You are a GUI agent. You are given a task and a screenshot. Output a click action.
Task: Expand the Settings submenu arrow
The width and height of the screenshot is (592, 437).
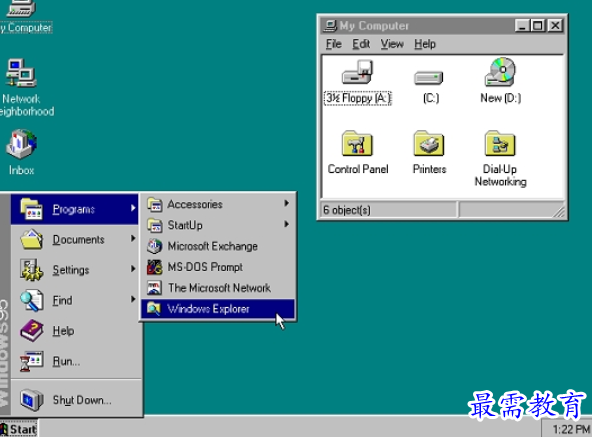tap(133, 269)
